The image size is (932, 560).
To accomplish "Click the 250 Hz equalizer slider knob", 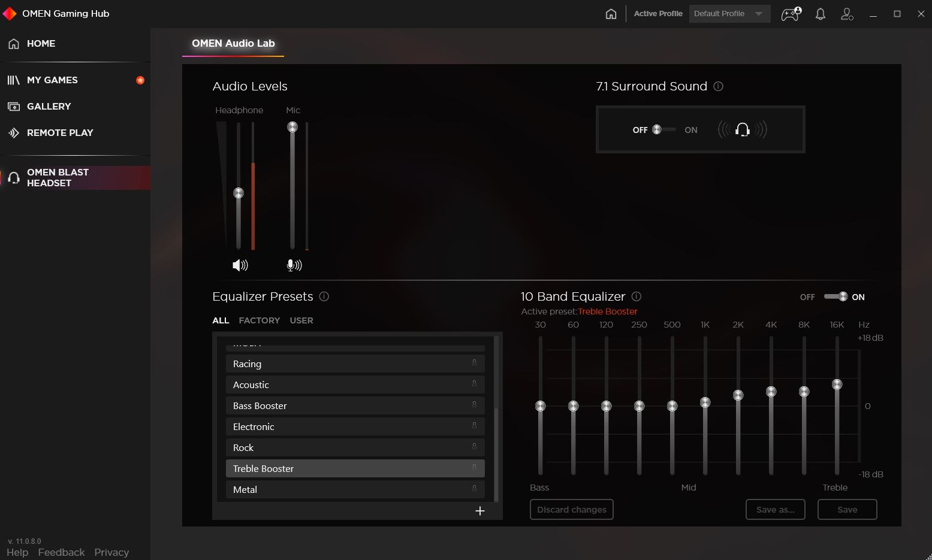I will (640, 406).
